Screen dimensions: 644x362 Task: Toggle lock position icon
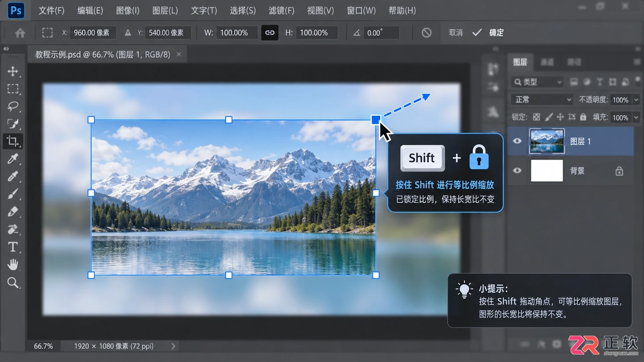560,117
